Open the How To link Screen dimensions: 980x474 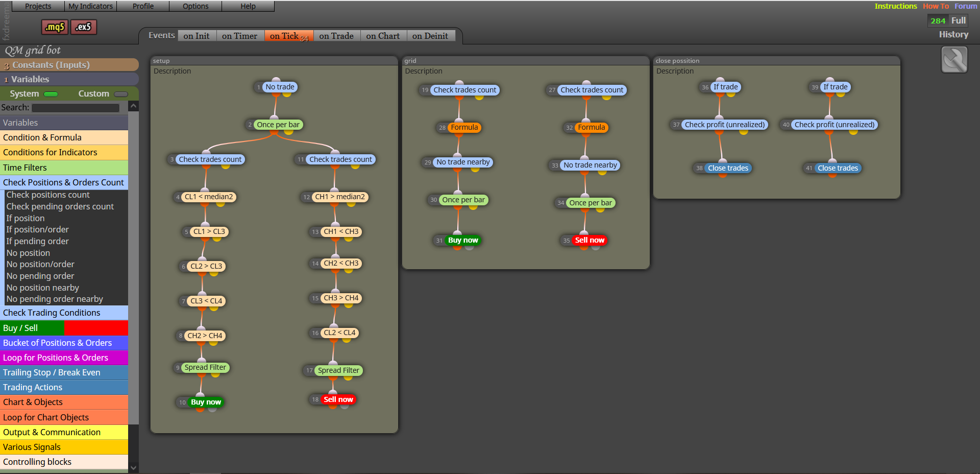[936, 6]
